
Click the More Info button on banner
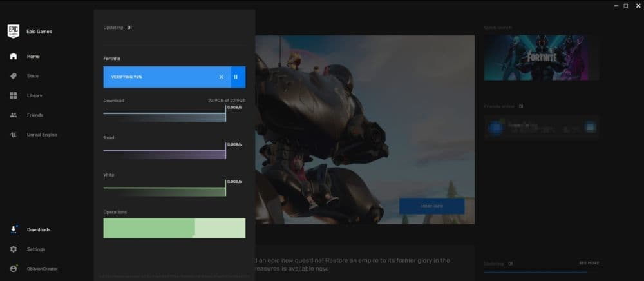431,206
